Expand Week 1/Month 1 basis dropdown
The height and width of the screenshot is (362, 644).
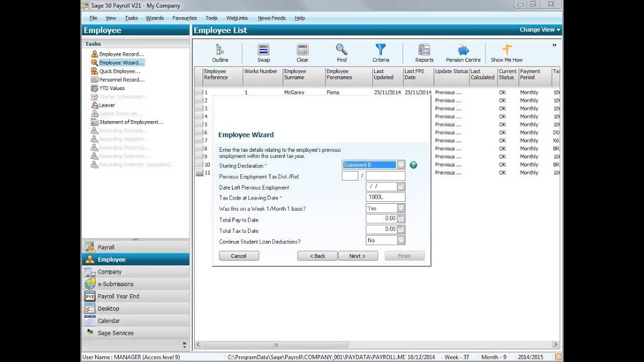[400, 208]
